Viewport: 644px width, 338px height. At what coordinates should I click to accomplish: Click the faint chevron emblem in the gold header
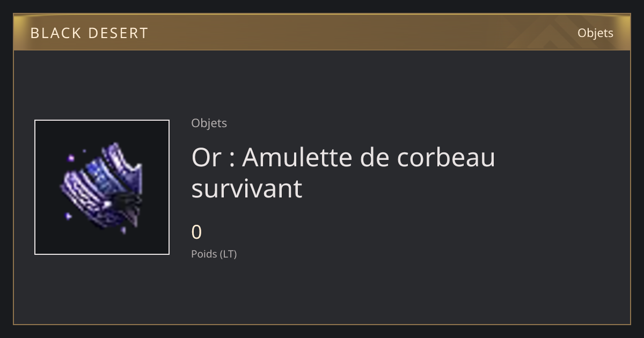(542, 32)
